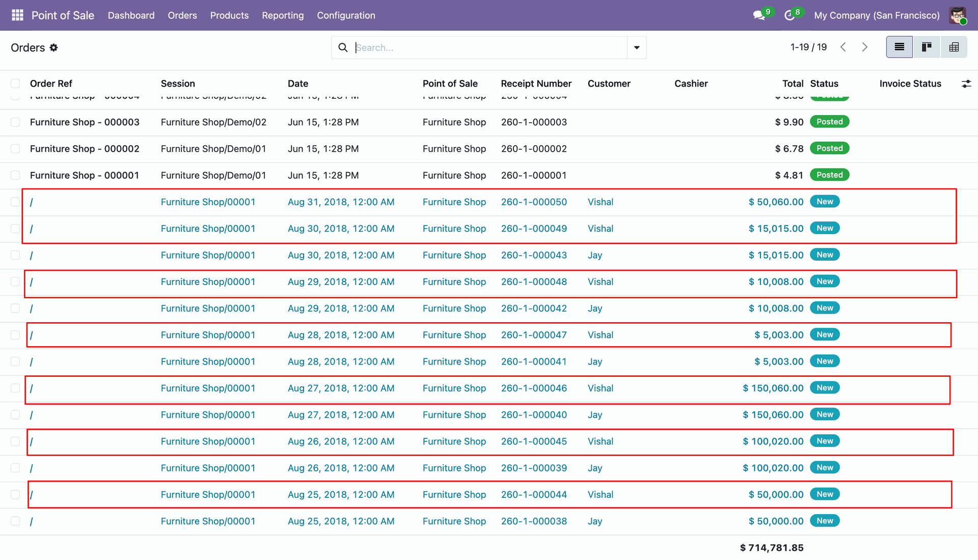This screenshot has width=978, height=560.
Task: Select checkbox for receipt 260-1-000050 row
Action: click(x=15, y=202)
